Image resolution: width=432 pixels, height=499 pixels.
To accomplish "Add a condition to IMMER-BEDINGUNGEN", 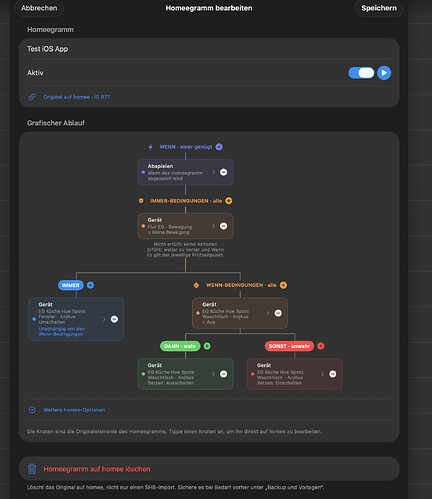I will click(229, 201).
